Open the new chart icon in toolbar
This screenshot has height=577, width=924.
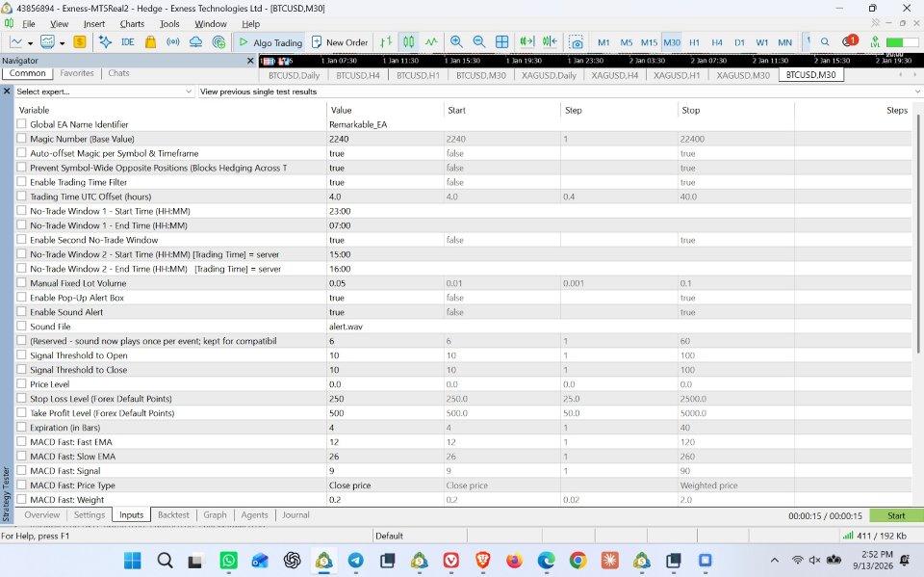point(16,41)
